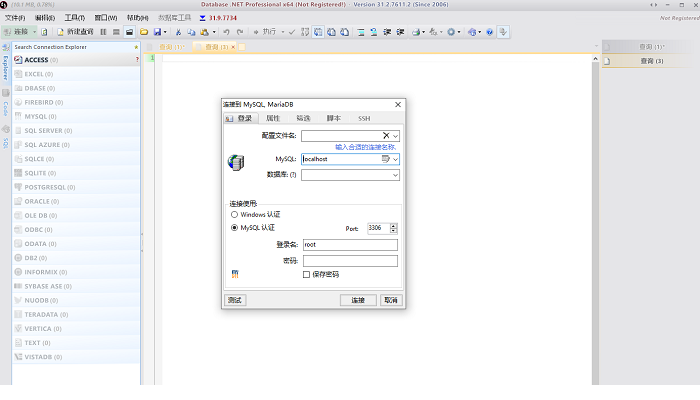
Task: Click the checkmark icon after 执行
Action: [x=292, y=32]
